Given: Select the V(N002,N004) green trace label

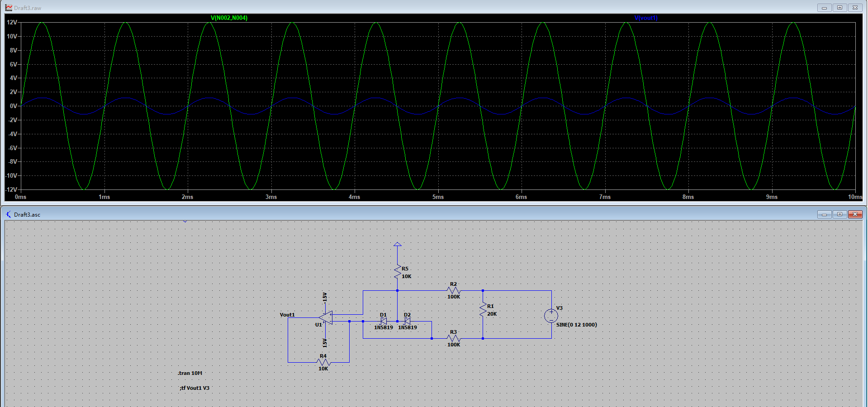Looking at the screenshot, I should pos(229,18).
